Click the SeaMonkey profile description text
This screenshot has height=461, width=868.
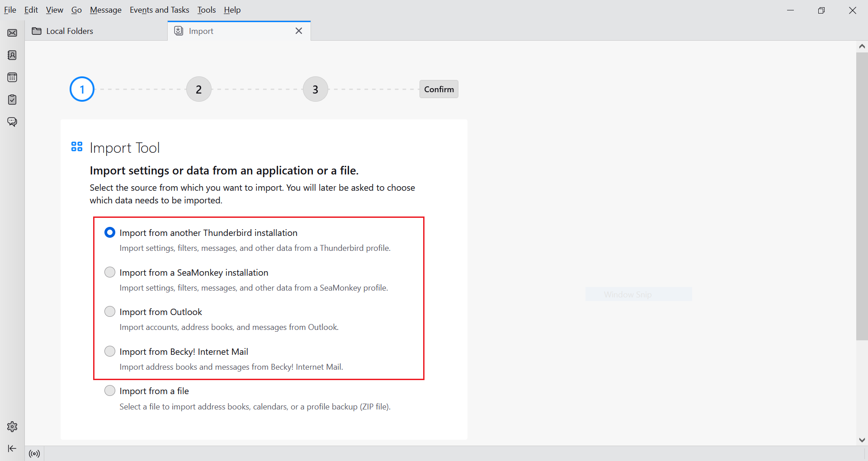tap(254, 288)
